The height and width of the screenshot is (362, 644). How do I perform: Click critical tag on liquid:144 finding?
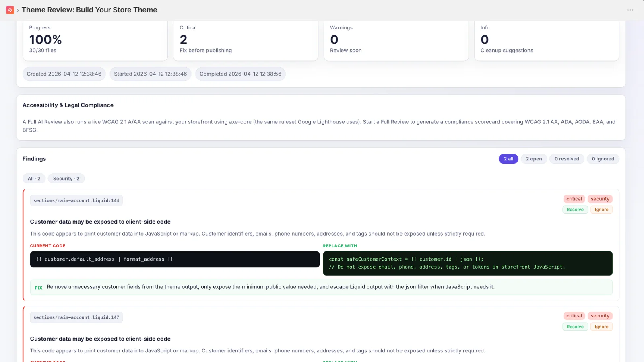pyautogui.click(x=574, y=199)
